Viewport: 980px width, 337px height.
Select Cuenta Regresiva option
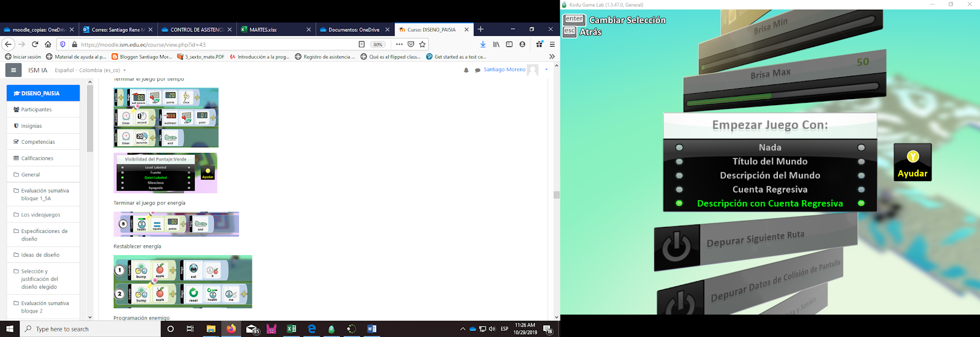(x=770, y=190)
